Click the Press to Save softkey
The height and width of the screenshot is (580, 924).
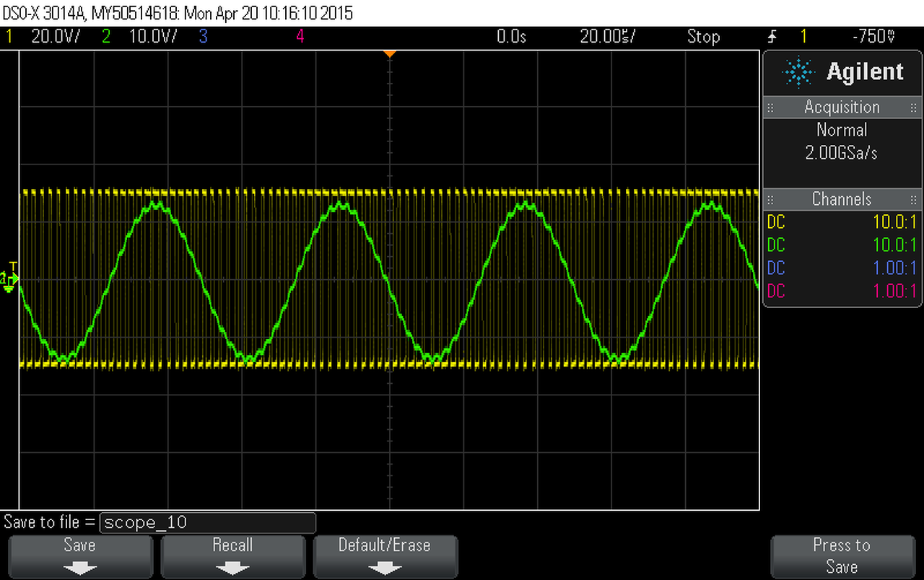842,556
